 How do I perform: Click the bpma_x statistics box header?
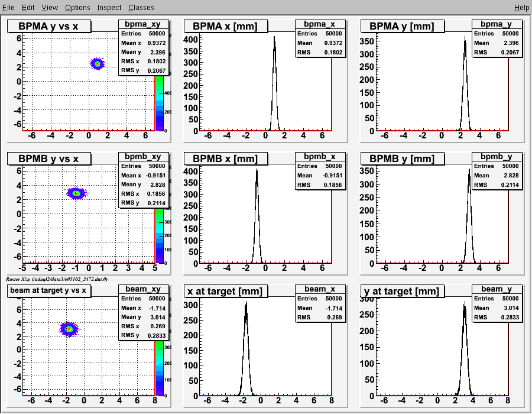(320, 24)
